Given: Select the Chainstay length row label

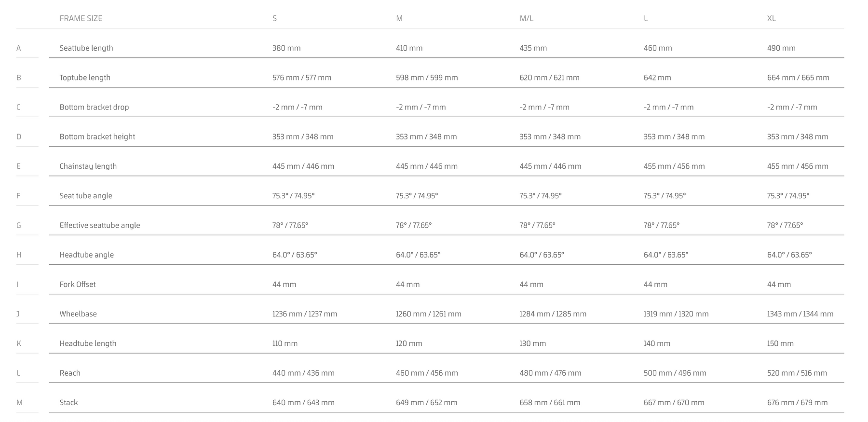Looking at the screenshot, I should [x=88, y=166].
